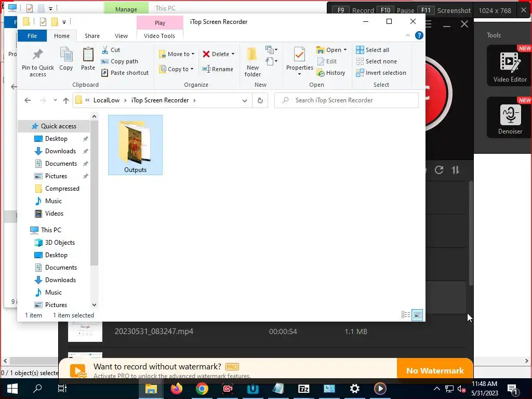Switch to Details view layout icon

[406, 315]
